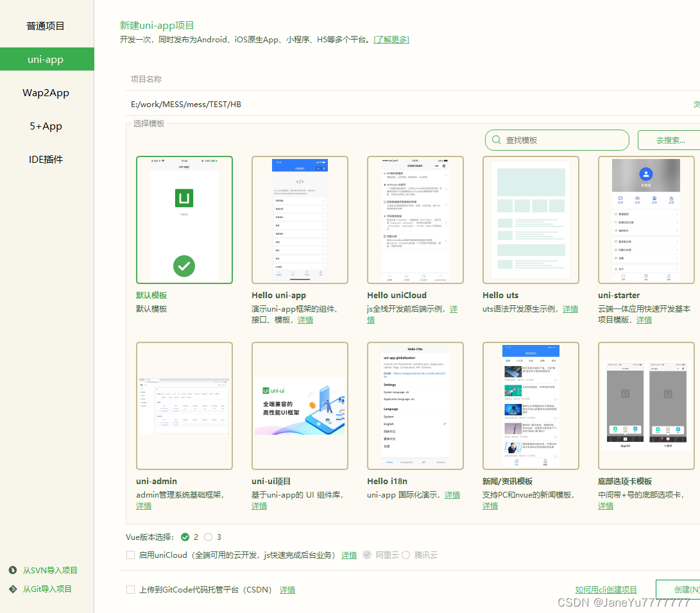
Task: Open 详情 link under Hello i18n
Action: [452, 495]
